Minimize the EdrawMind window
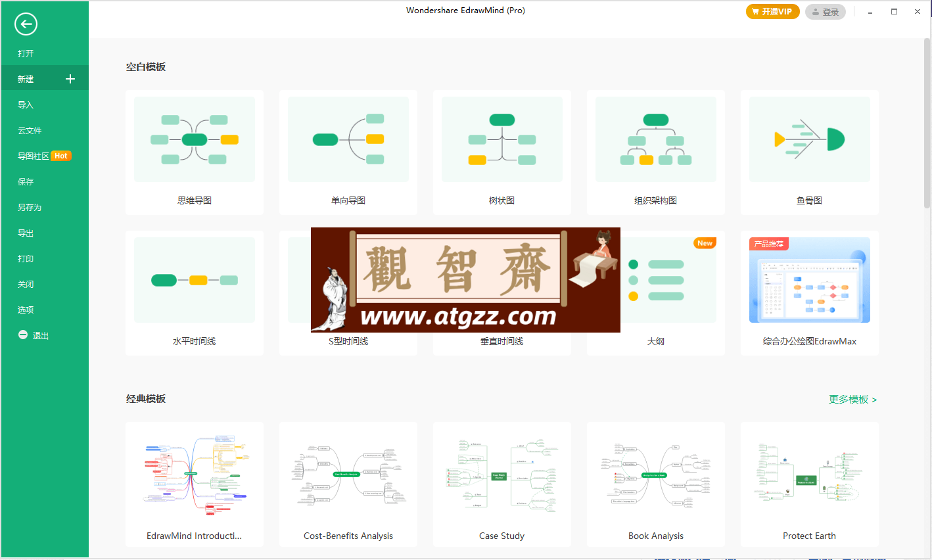 870,12
